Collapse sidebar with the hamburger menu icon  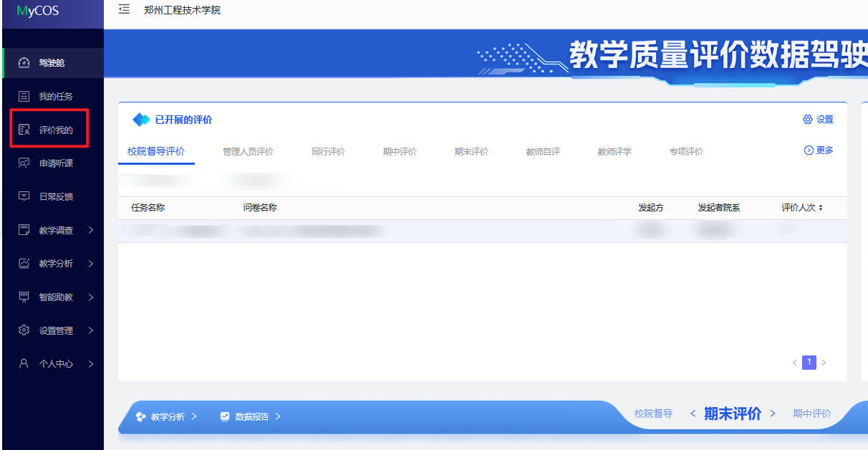click(125, 9)
